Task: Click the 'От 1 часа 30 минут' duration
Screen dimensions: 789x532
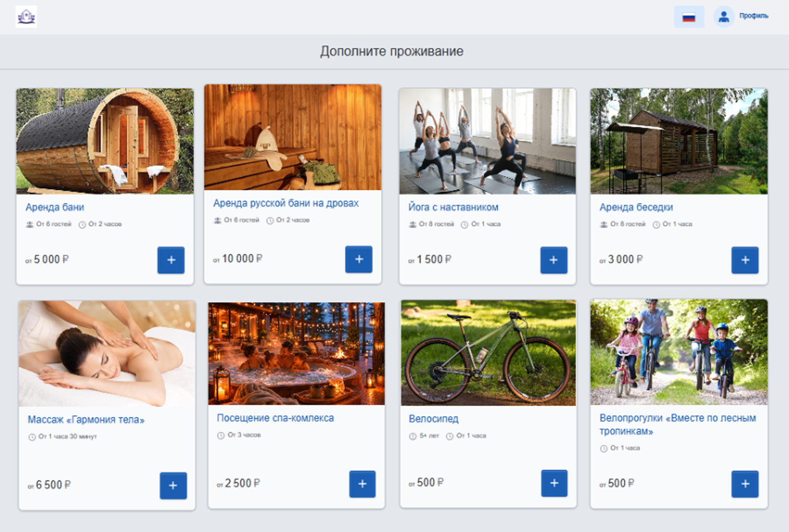Action: click(67, 437)
